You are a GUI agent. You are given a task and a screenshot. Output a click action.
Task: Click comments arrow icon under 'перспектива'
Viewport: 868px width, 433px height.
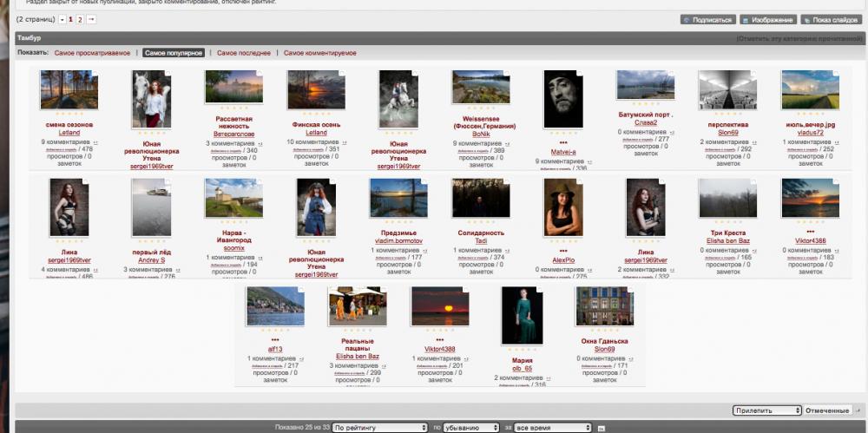(755, 143)
